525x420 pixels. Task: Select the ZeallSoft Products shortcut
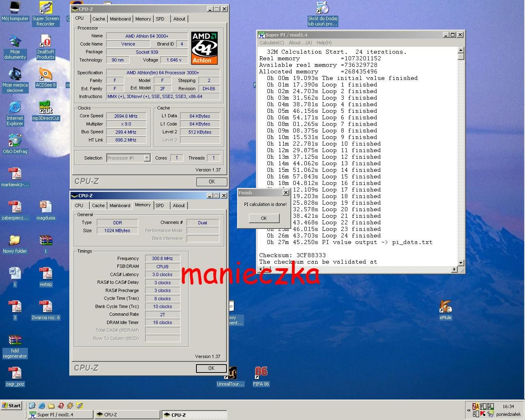46,47
